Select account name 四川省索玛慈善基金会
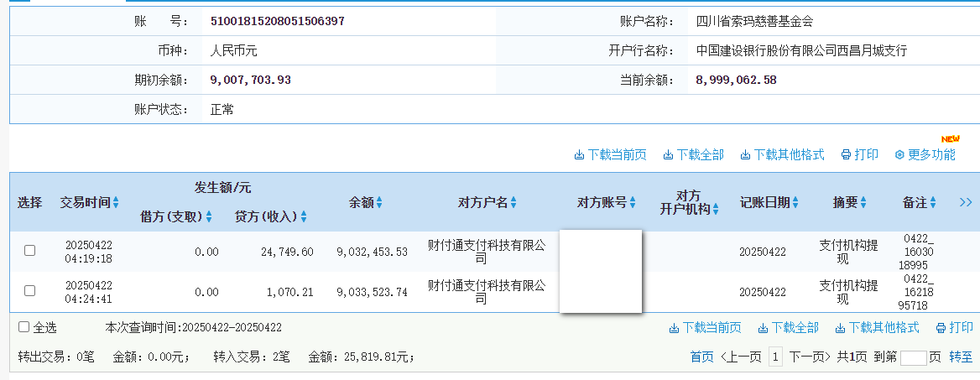The image size is (980, 380). tap(755, 21)
